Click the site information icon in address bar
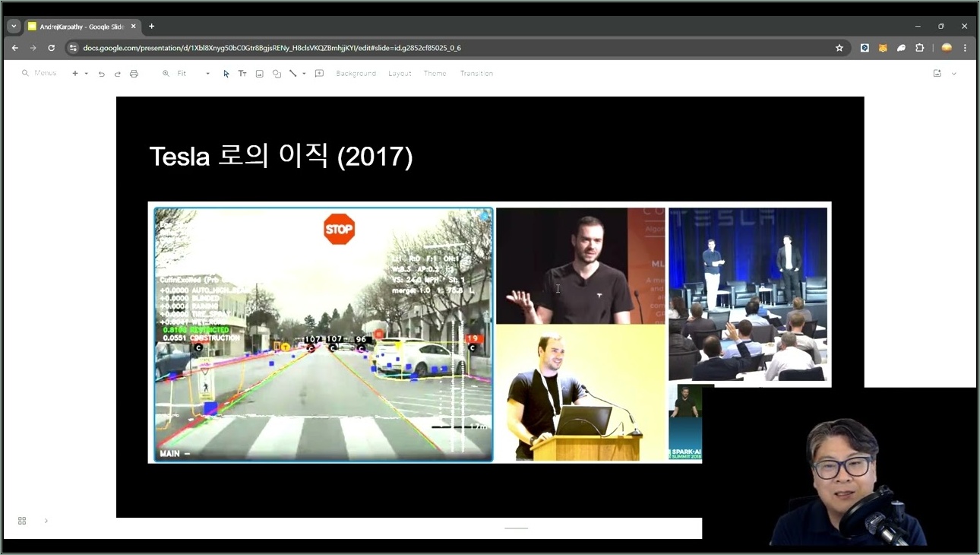Viewport: 980px width, 555px height. click(x=73, y=48)
